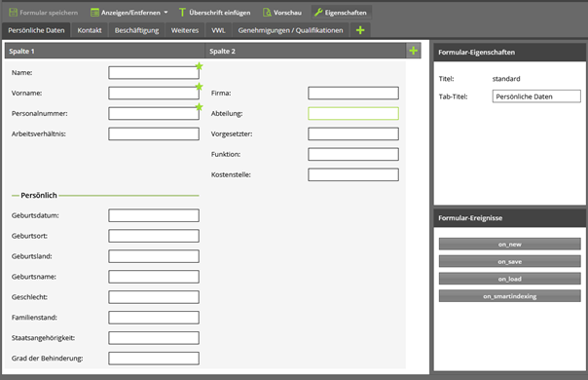Add a column with the plus next to Spalte 2
The width and height of the screenshot is (588, 380).
click(413, 51)
